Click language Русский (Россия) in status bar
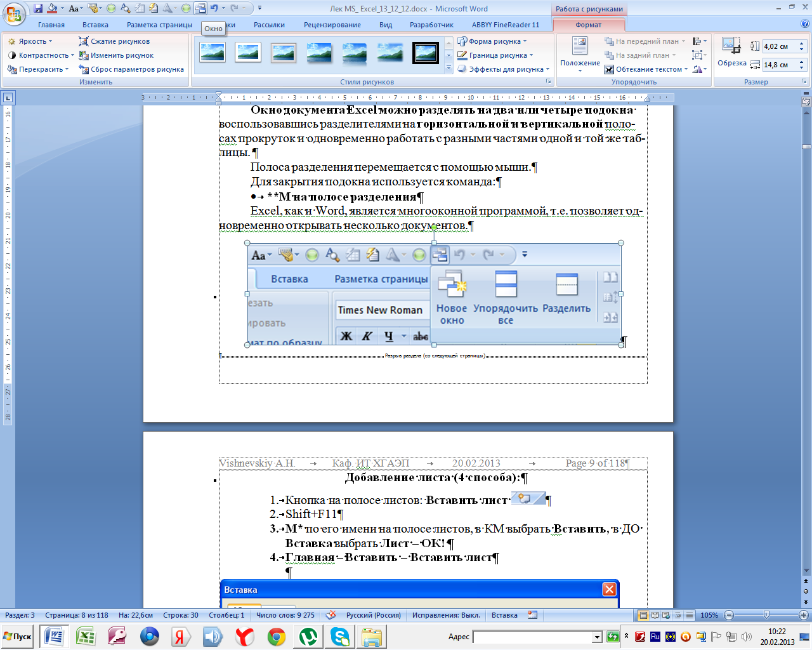This screenshot has width=812, height=650. (x=374, y=615)
